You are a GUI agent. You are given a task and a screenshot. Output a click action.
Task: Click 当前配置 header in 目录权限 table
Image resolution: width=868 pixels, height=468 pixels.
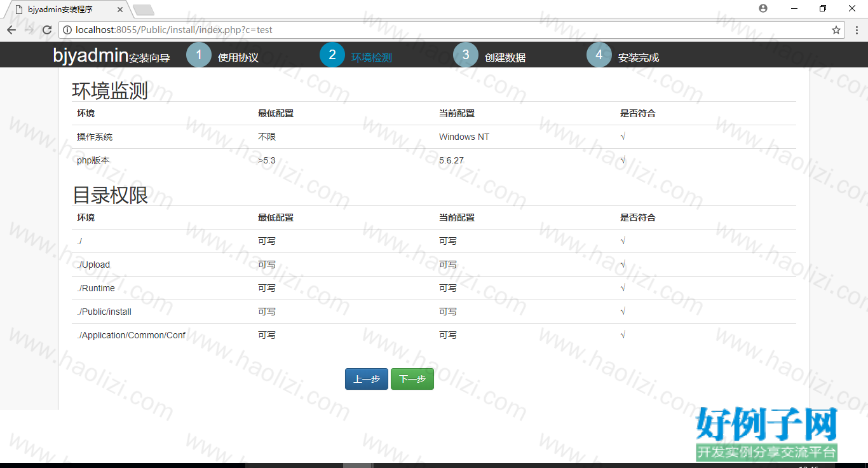tap(457, 217)
